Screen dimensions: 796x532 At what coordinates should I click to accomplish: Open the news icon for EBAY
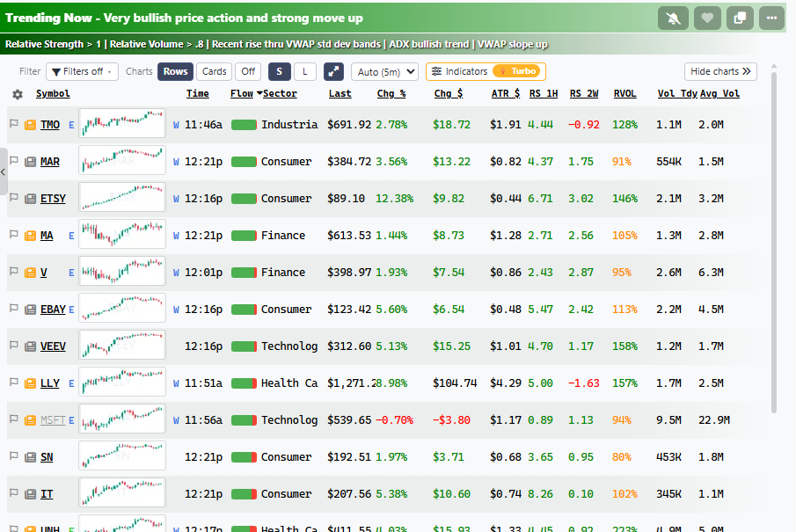click(x=31, y=310)
